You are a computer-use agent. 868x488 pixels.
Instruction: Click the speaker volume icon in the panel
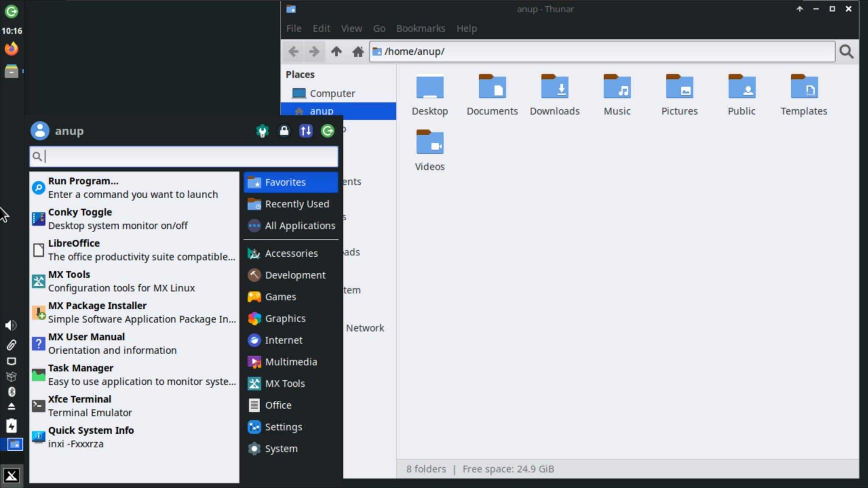point(11,325)
